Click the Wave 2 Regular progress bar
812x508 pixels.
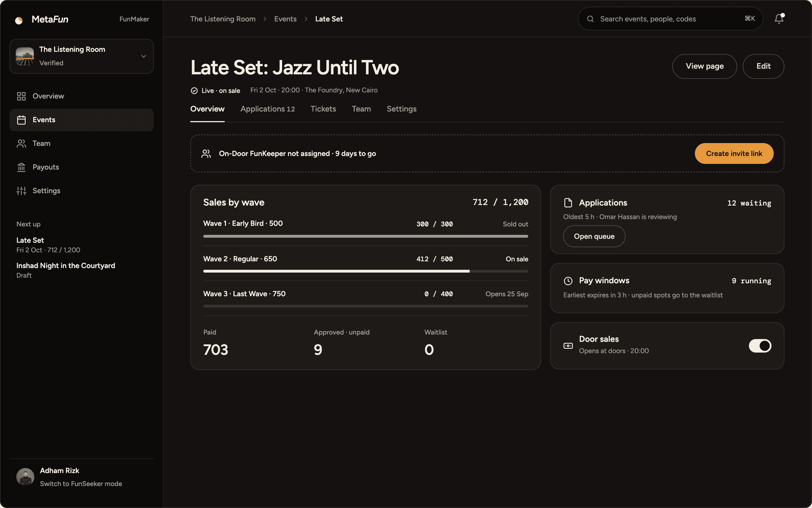(365, 271)
